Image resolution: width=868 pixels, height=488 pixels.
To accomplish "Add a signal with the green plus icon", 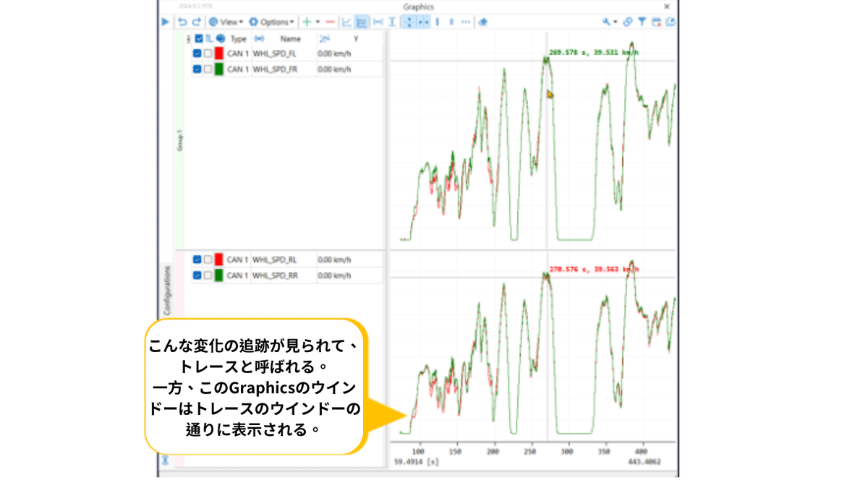I will pos(307,22).
